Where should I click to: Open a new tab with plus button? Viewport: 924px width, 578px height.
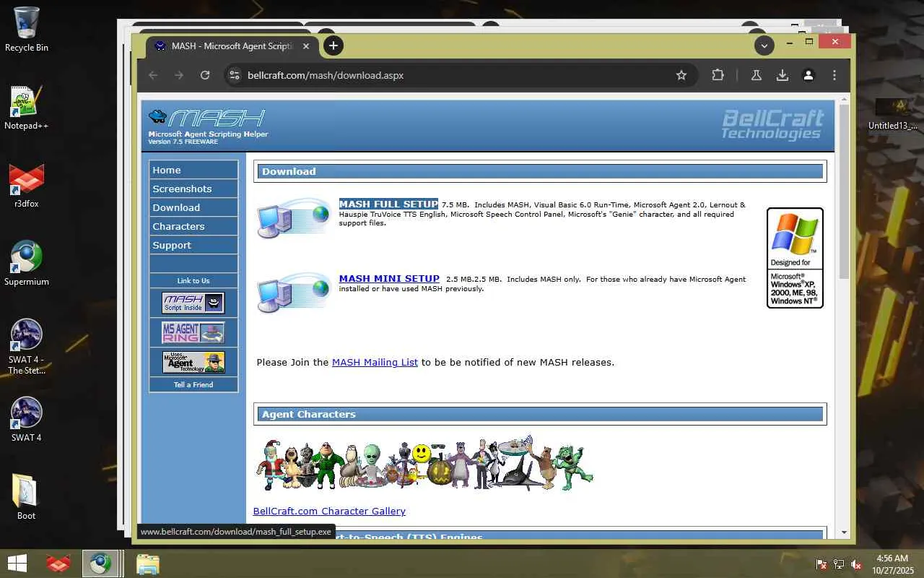coord(333,46)
